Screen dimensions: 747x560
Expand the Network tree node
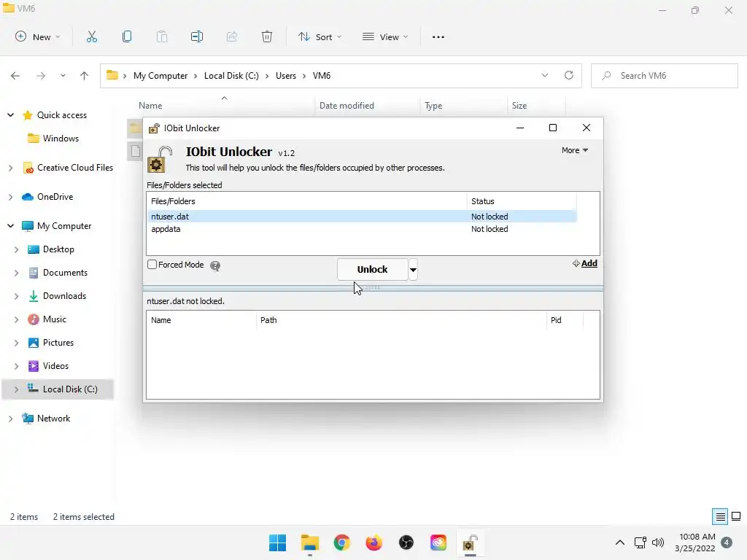[x=10, y=419]
